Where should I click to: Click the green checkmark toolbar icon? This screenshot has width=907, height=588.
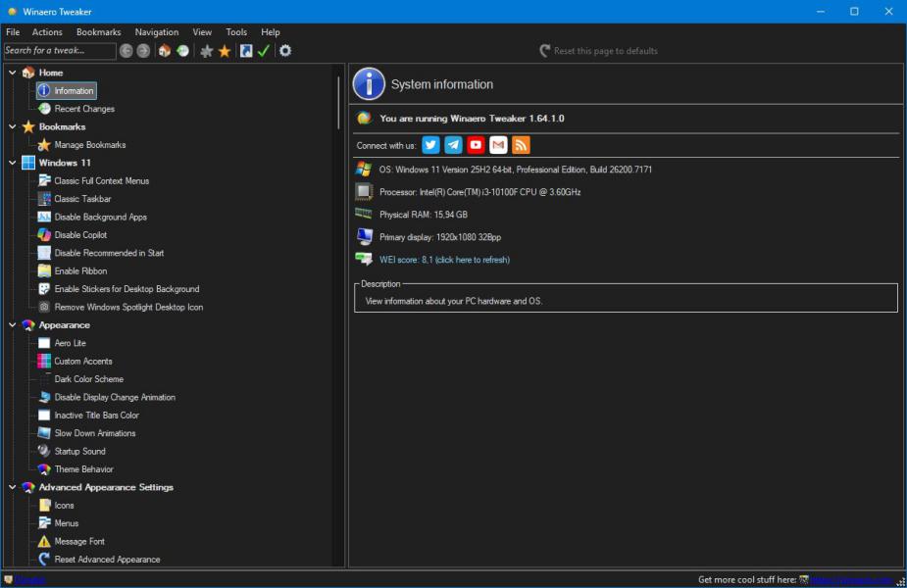click(264, 51)
